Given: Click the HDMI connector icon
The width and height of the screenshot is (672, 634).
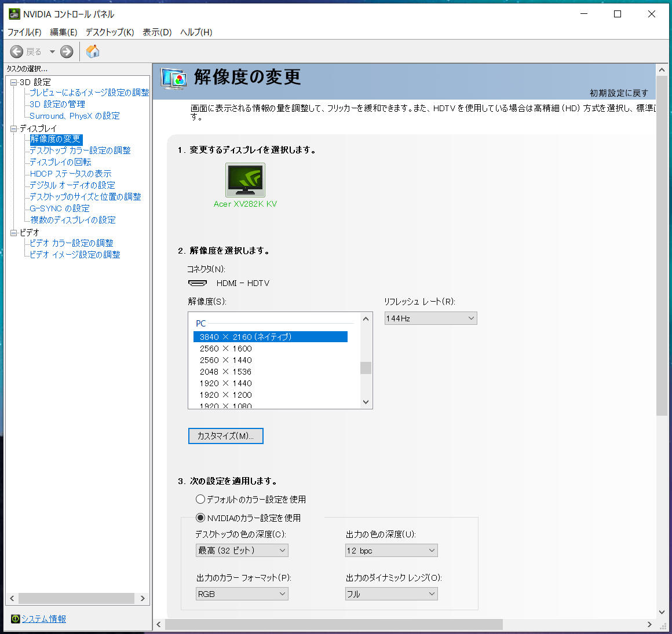Looking at the screenshot, I should [198, 283].
